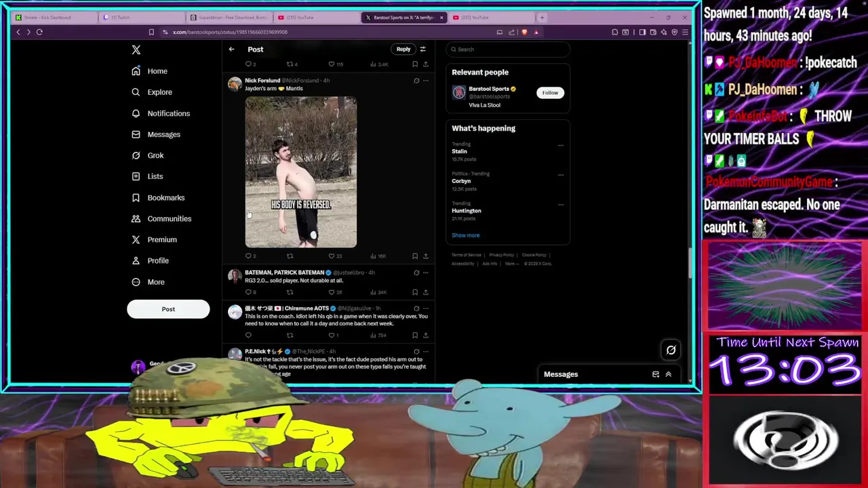The width and height of the screenshot is (868, 488).
Task: Open Privacy Policy link
Action: 502,255
